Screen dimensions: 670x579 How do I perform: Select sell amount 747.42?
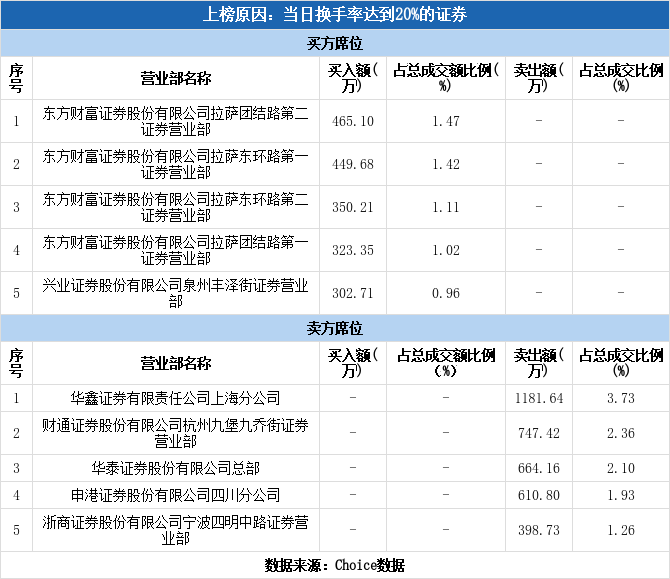click(539, 433)
